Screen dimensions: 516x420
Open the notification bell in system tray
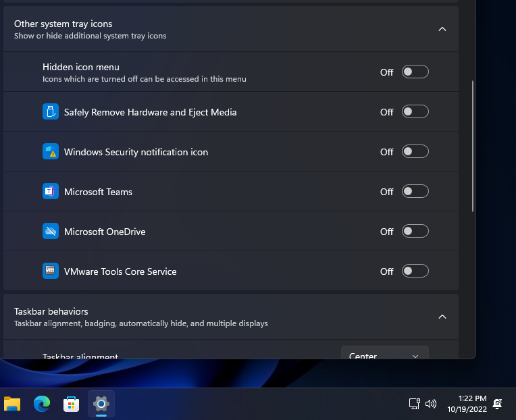point(497,404)
